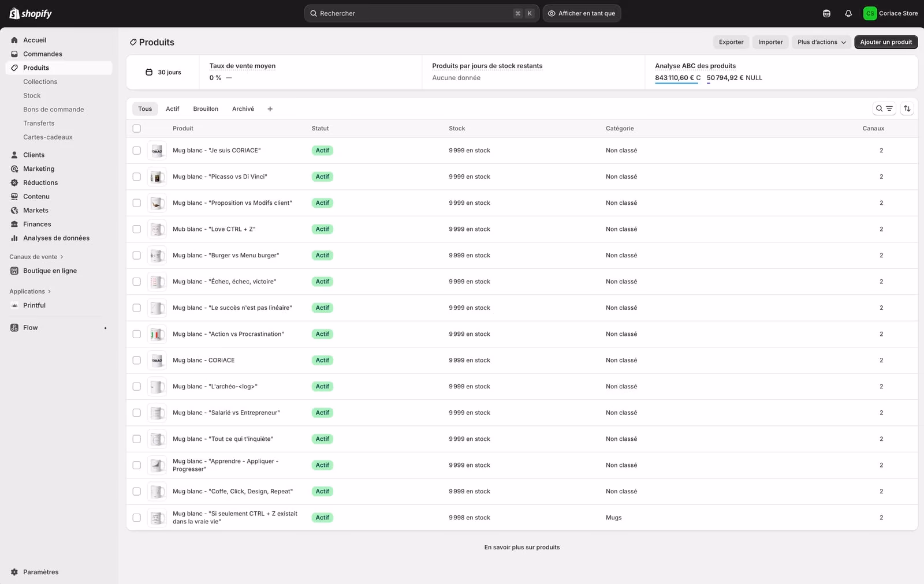
Task: Open the Sidekick assistant icon in top bar
Action: (x=826, y=13)
